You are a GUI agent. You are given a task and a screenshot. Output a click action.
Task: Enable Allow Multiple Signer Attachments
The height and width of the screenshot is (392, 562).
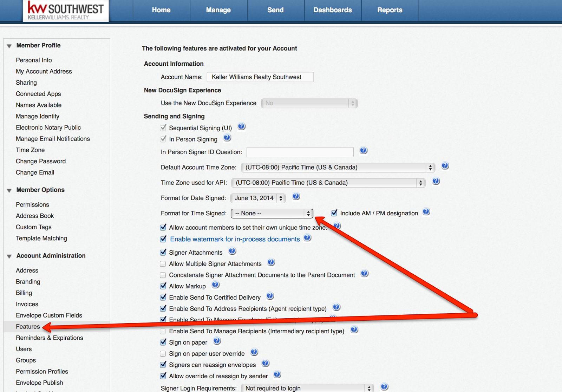tap(163, 264)
